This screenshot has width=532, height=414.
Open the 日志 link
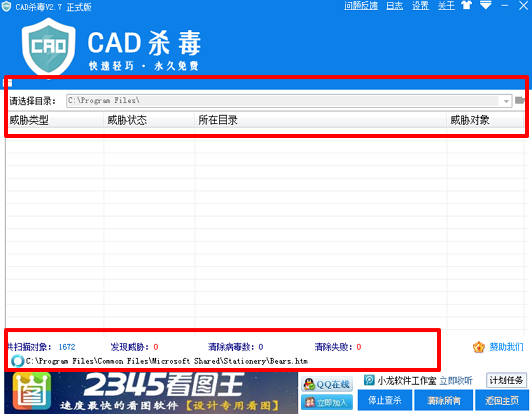(395, 6)
